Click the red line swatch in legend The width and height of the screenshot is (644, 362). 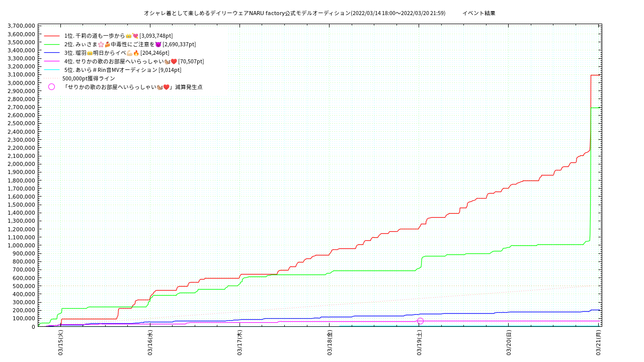pyautogui.click(x=52, y=36)
